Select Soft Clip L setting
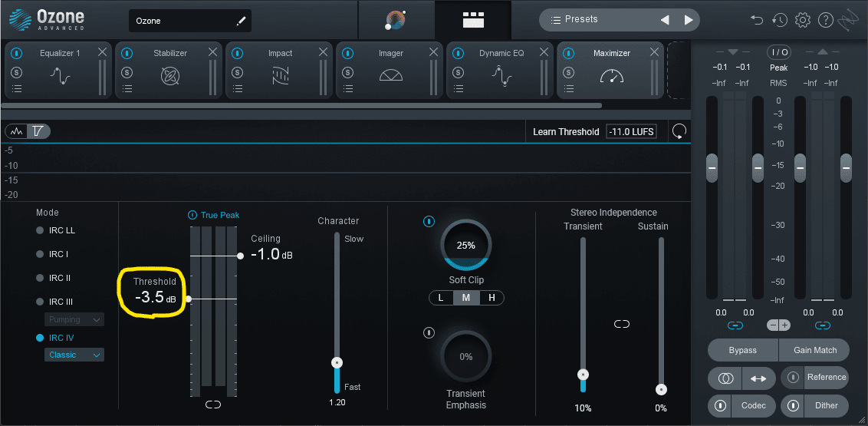Image resolution: width=868 pixels, height=426 pixels. click(441, 298)
